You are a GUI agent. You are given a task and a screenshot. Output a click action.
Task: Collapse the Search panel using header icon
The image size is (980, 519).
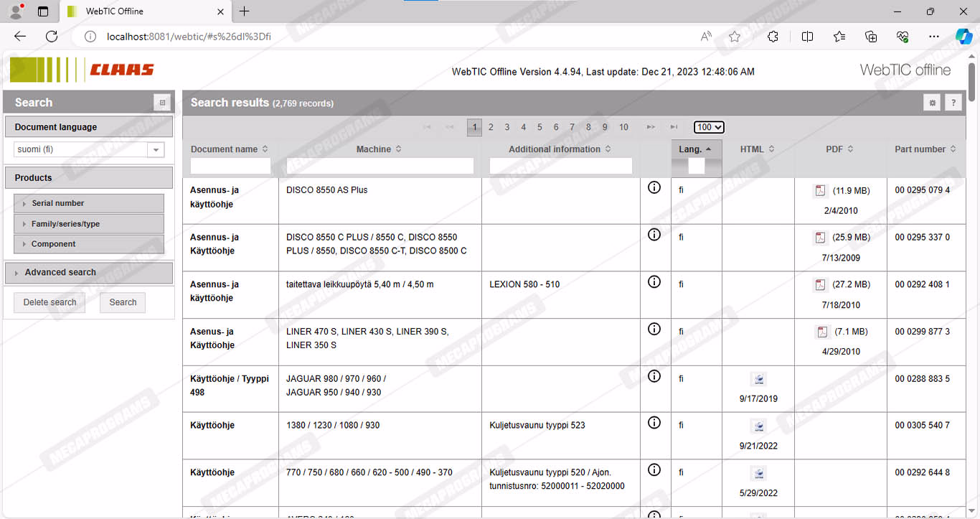(x=162, y=103)
